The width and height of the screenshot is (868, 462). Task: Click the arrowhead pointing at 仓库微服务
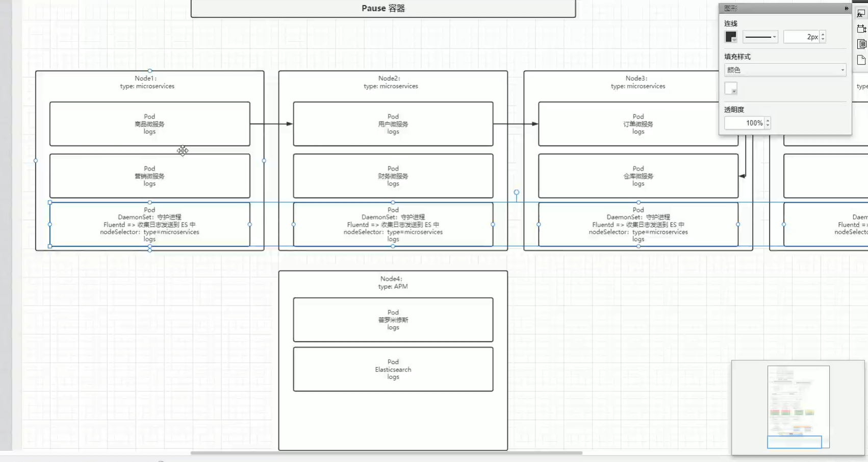(742, 176)
